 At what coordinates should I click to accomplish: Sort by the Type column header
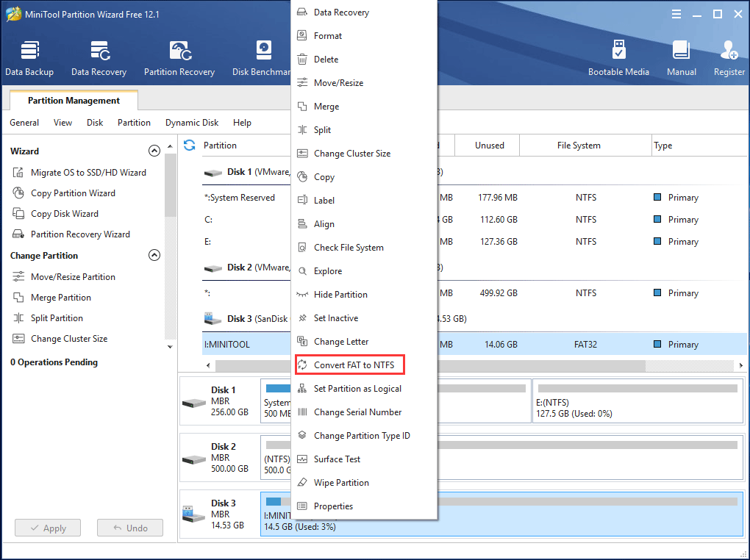point(699,145)
